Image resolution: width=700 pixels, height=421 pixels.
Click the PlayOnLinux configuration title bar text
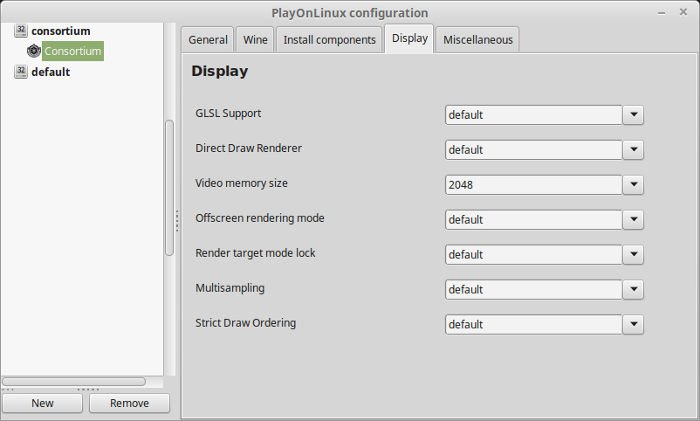[350, 13]
